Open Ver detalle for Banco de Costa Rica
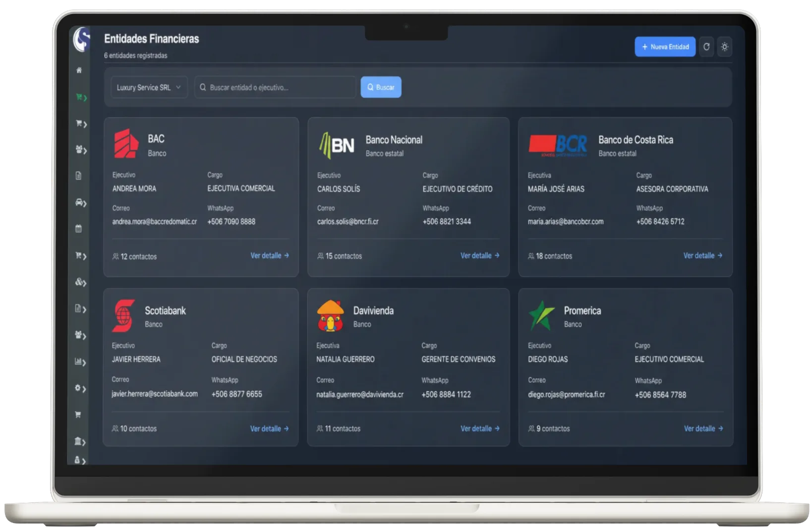The width and height of the screenshot is (812, 532). coord(703,255)
